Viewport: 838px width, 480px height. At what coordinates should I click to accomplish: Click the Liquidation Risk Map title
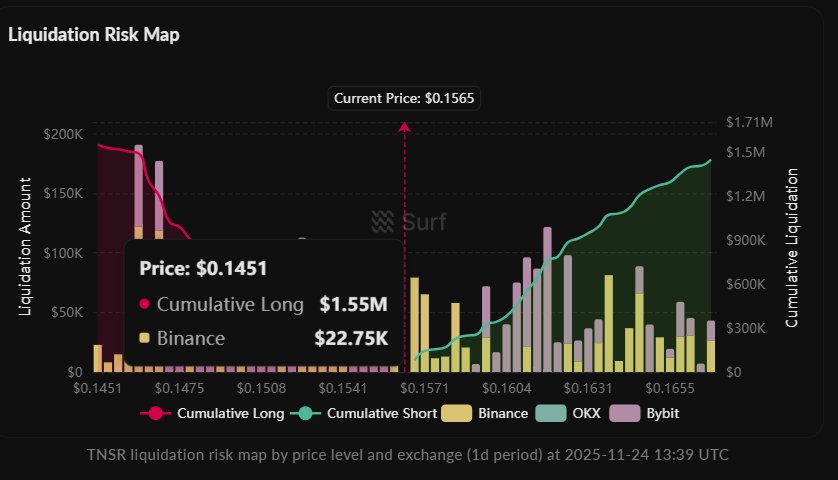(93, 34)
